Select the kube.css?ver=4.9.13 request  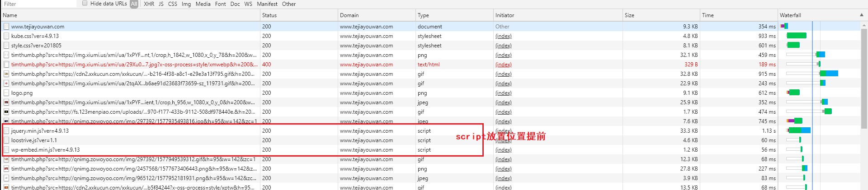pos(35,36)
